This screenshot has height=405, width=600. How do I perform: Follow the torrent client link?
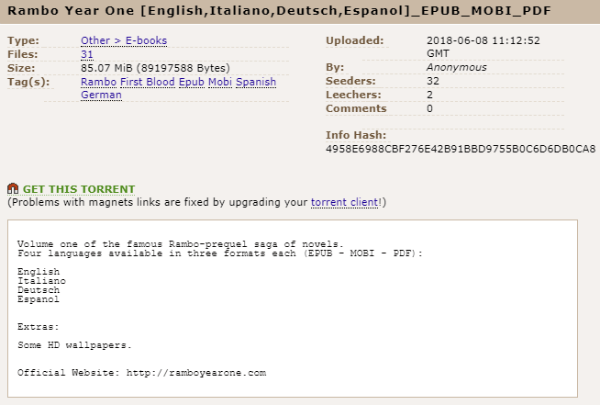click(344, 202)
